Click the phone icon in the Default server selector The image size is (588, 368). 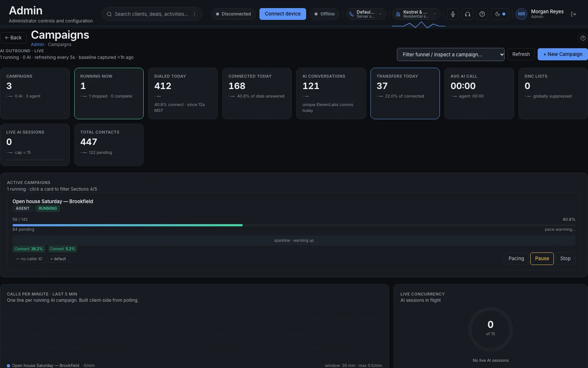click(351, 14)
